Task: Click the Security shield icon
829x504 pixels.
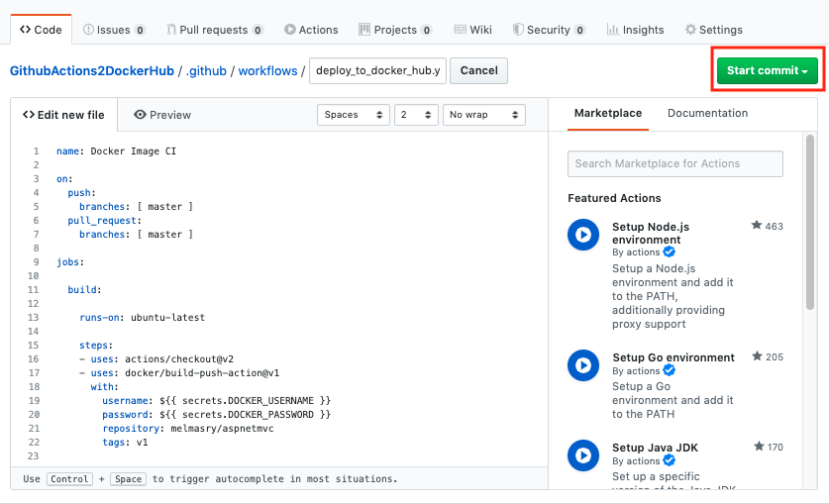Action: (x=518, y=30)
